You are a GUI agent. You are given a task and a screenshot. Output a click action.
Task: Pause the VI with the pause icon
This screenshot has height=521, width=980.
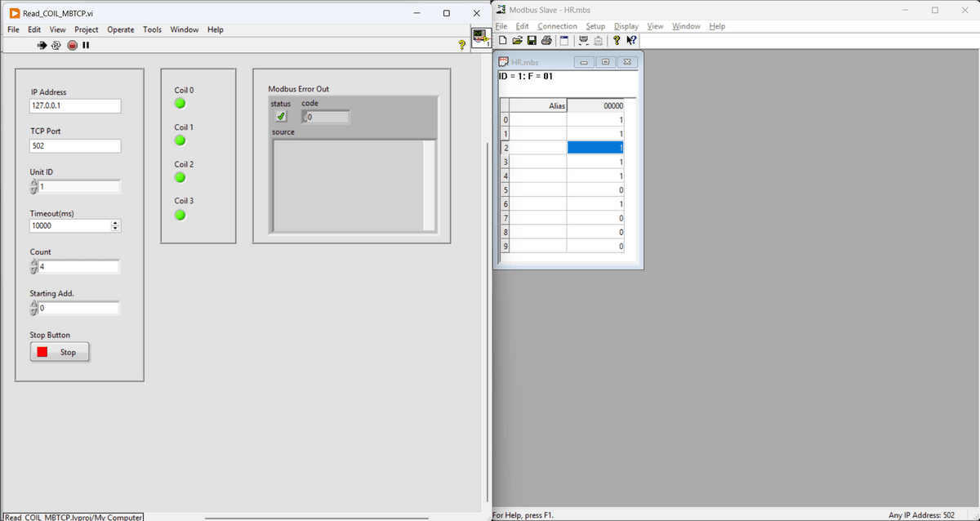pos(86,45)
